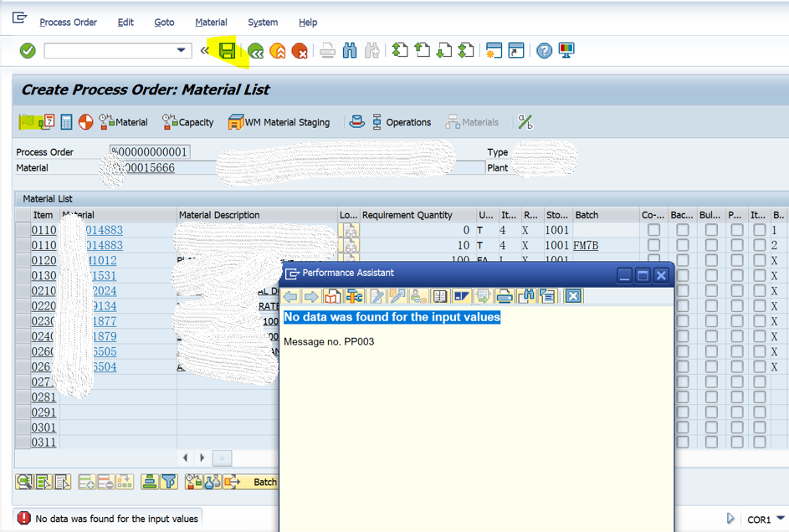Check the Bac- checkbox for item 0120
This screenshot has height=532, width=789.
point(682,260)
